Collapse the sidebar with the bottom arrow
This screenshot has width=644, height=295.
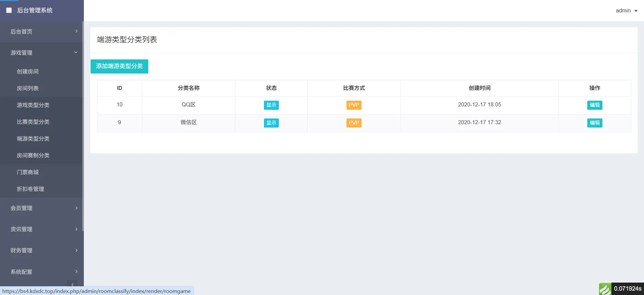pyautogui.click(x=72, y=284)
